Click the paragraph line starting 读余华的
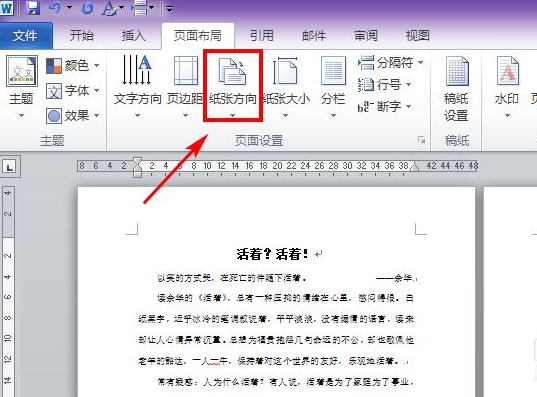Screen dimensions: 537x397 (x=286, y=298)
